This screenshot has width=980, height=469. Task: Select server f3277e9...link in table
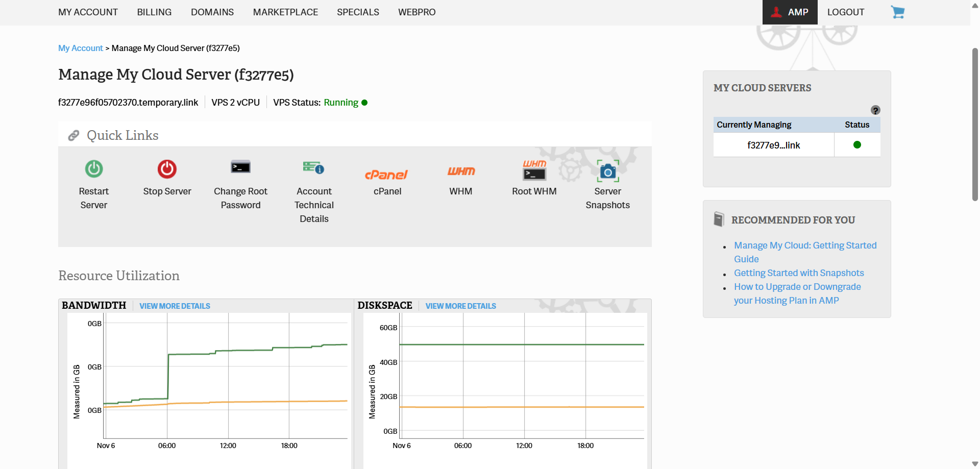tap(773, 145)
